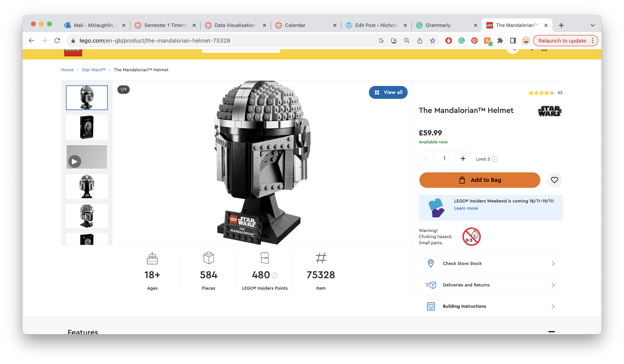The width and height of the screenshot is (624, 364).
Task: Click the share page icon in the address bar
Action: pos(420,41)
